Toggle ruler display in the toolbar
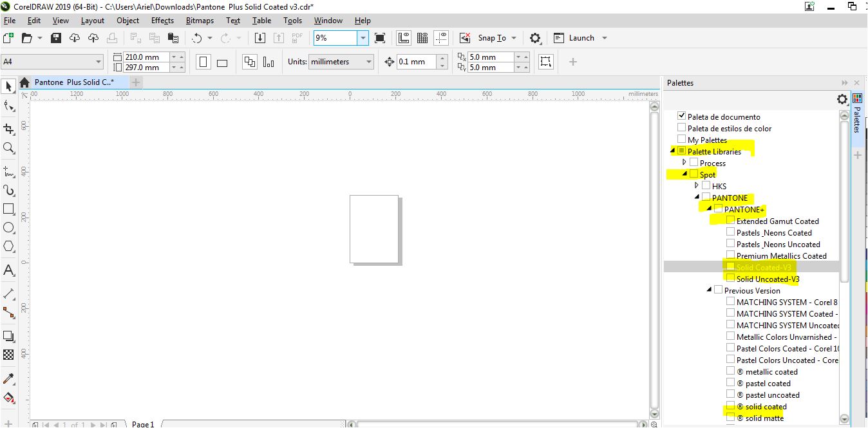Image resolution: width=868 pixels, height=428 pixels. [x=404, y=38]
